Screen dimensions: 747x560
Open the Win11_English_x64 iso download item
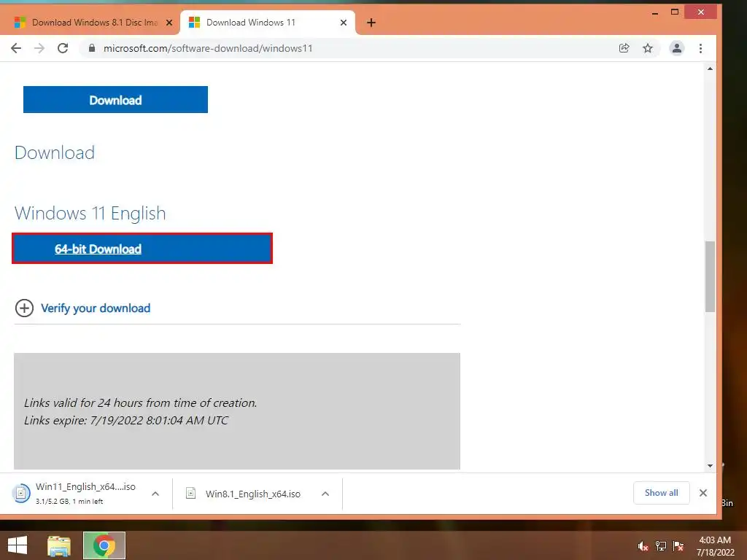point(76,494)
